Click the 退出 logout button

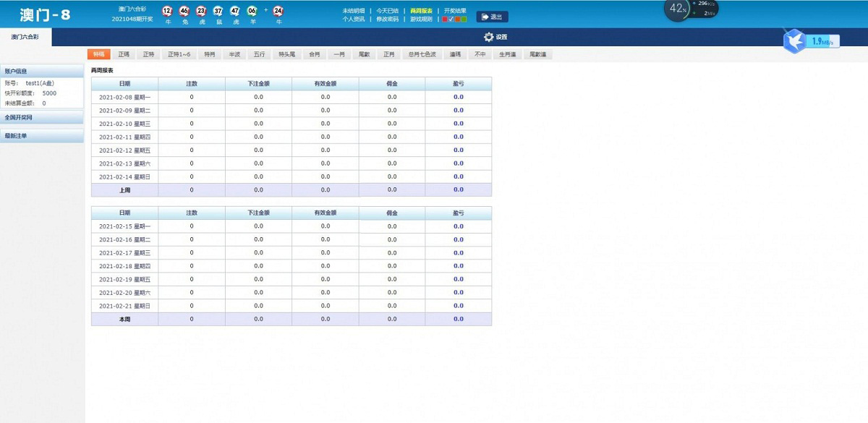[x=492, y=17]
